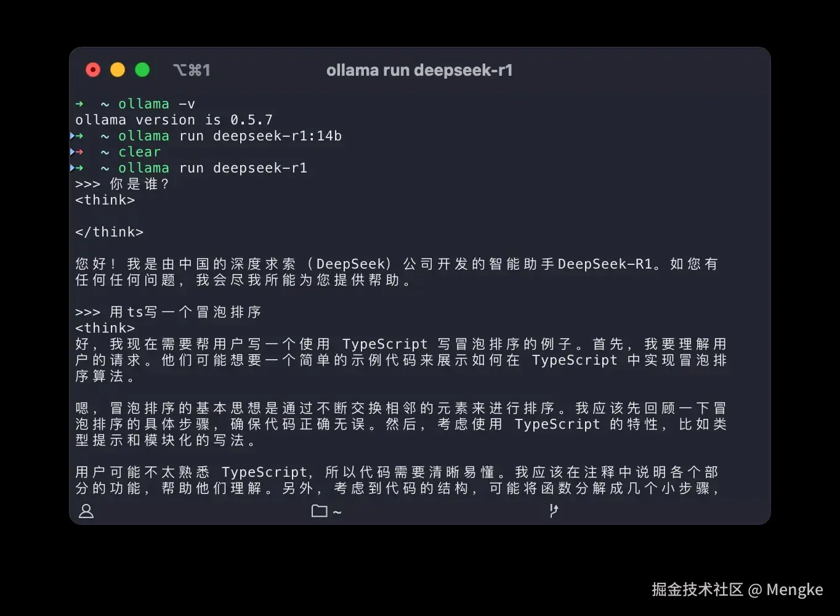
Task: Click the line starting '嗯，冒泡排序的基本思想'
Action: [401, 408]
